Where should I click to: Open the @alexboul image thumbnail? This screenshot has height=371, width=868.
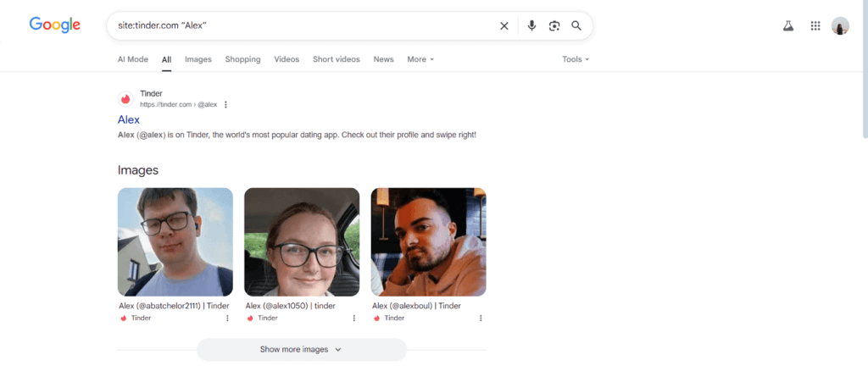coord(428,241)
